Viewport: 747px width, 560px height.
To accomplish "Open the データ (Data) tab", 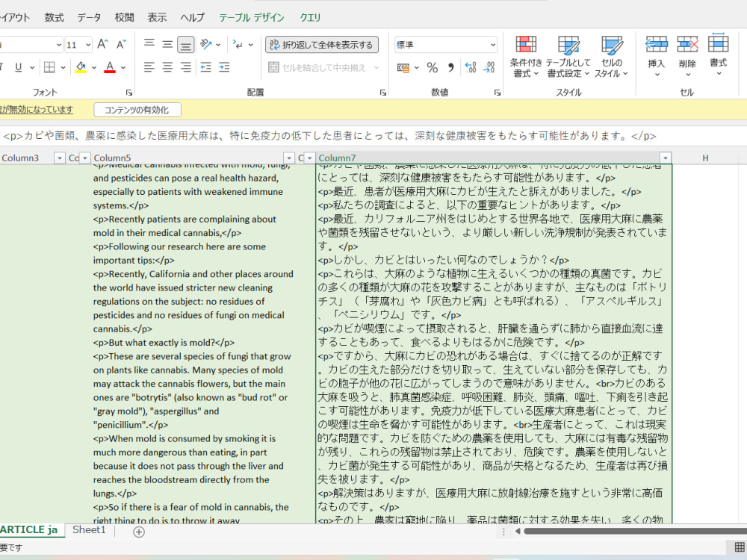I will (89, 18).
